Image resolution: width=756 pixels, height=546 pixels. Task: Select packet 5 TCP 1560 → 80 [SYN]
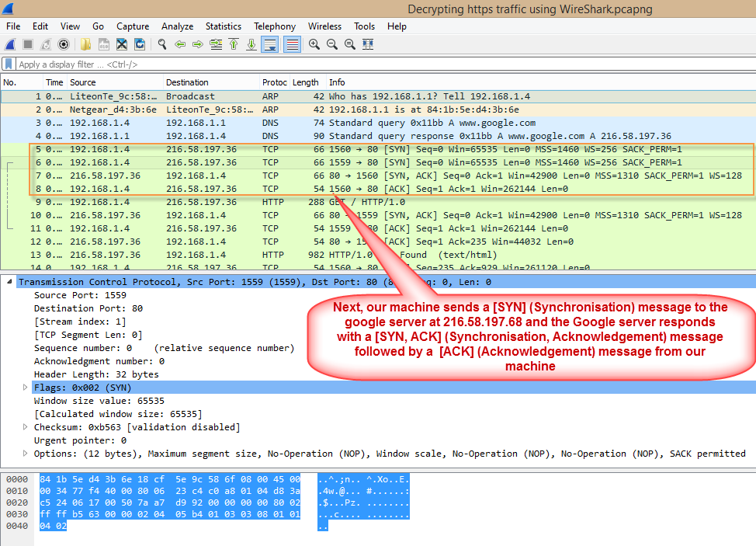tap(378, 149)
